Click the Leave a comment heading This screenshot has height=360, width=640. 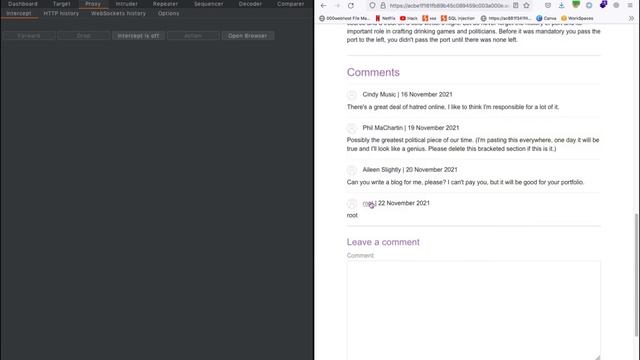pyautogui.click(x=383, y=242)
